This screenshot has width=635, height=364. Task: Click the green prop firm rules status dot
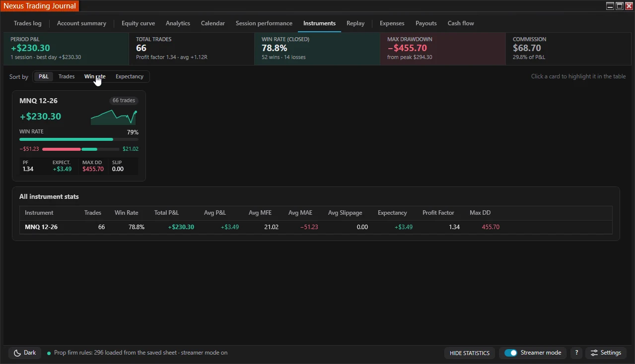pyautogui.click(x=49, y=354)
